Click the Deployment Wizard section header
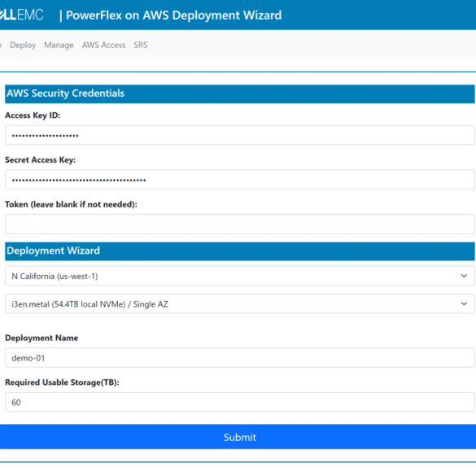The height and width of the screenshot is (476, 476). click(x=240, y=251)
